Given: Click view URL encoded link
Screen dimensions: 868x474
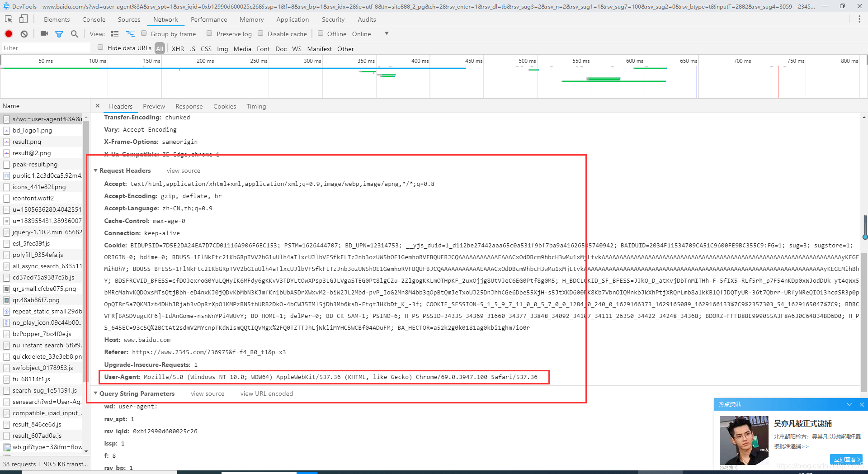Looking at the screenshot, I should (267, 393).
